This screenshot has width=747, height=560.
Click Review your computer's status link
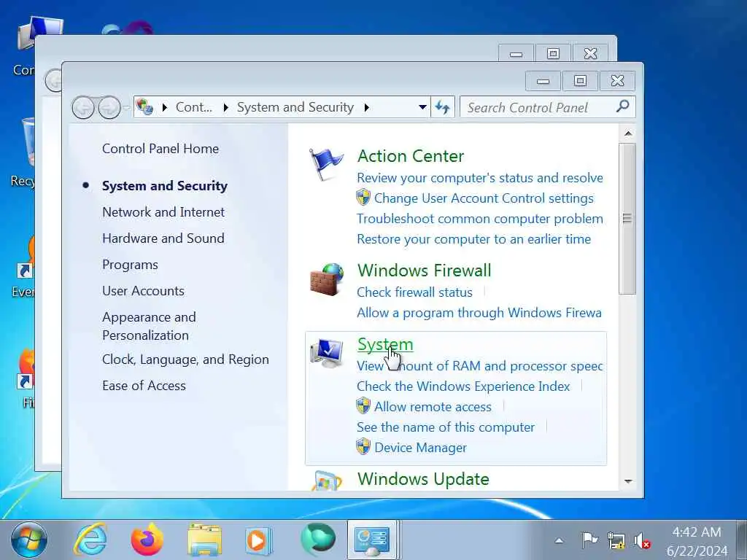click(x=480, y=178)
